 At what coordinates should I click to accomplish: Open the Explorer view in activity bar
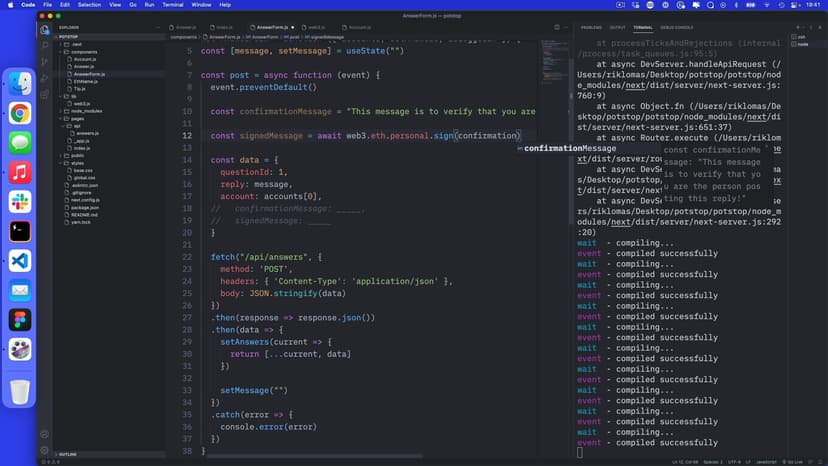[x=45, y=29]
